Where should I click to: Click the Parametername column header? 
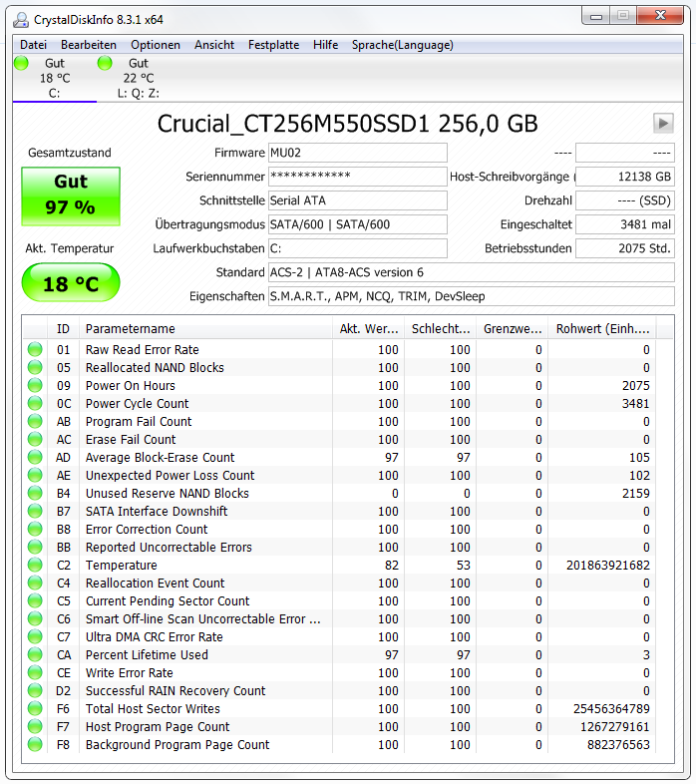(x=205, y=328)
